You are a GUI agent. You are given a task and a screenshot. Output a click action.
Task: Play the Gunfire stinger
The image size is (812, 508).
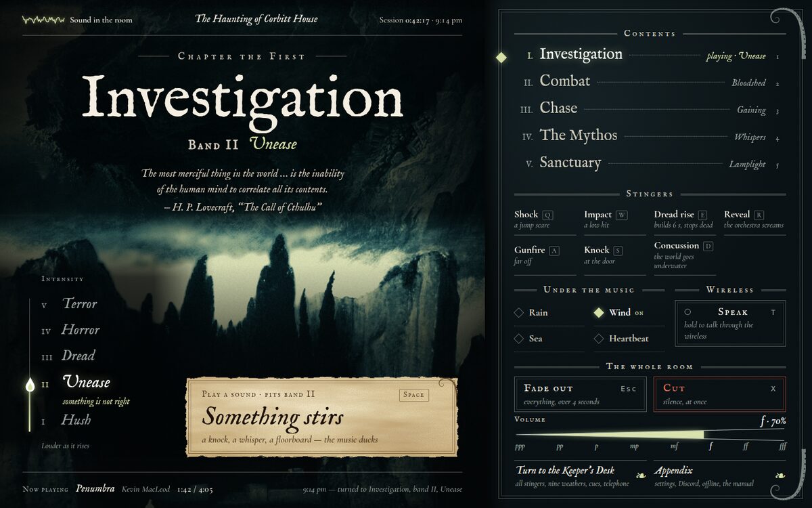(x=545, y=255)
